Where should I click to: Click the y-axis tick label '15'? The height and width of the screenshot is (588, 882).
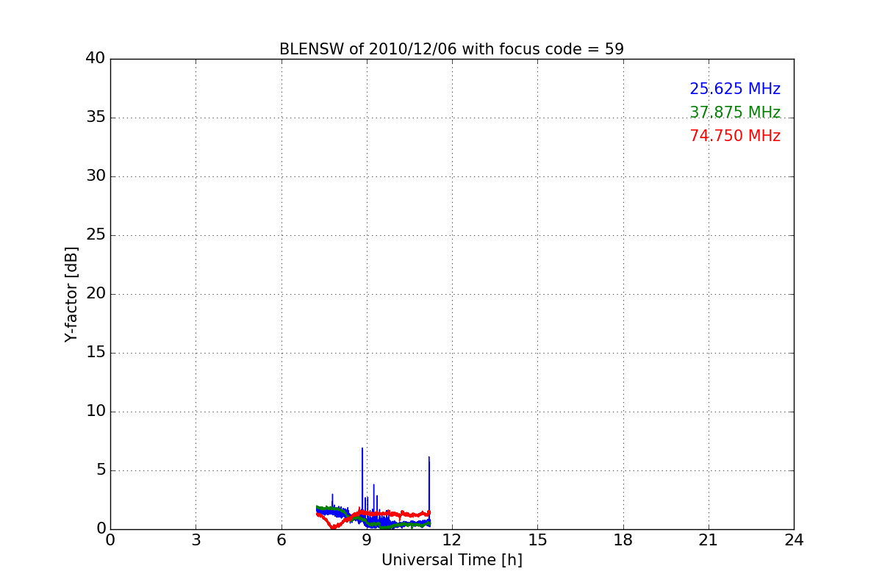[96, 353]
